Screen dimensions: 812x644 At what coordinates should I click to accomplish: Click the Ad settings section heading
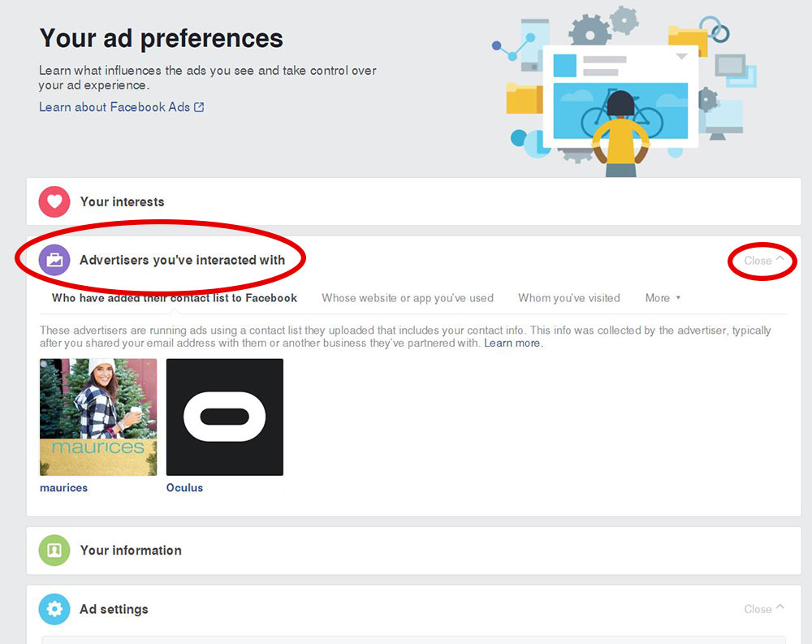(114, 609)
